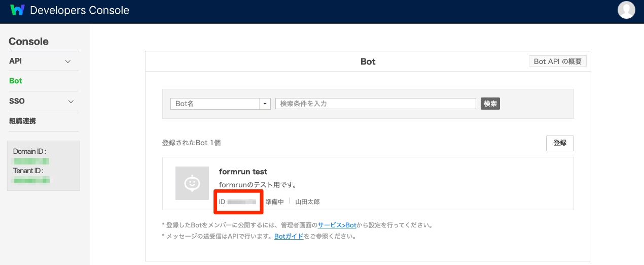The height and width of the screenshot is (265, 644).
Task: Click the blurred bot ID value
Action: coord(241,202)
